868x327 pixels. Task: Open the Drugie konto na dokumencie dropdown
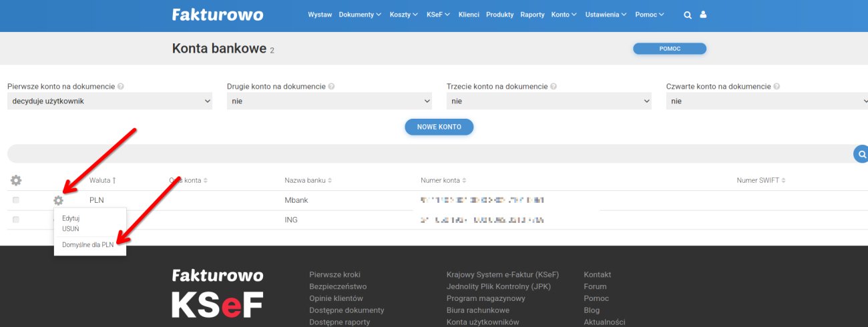329,101
